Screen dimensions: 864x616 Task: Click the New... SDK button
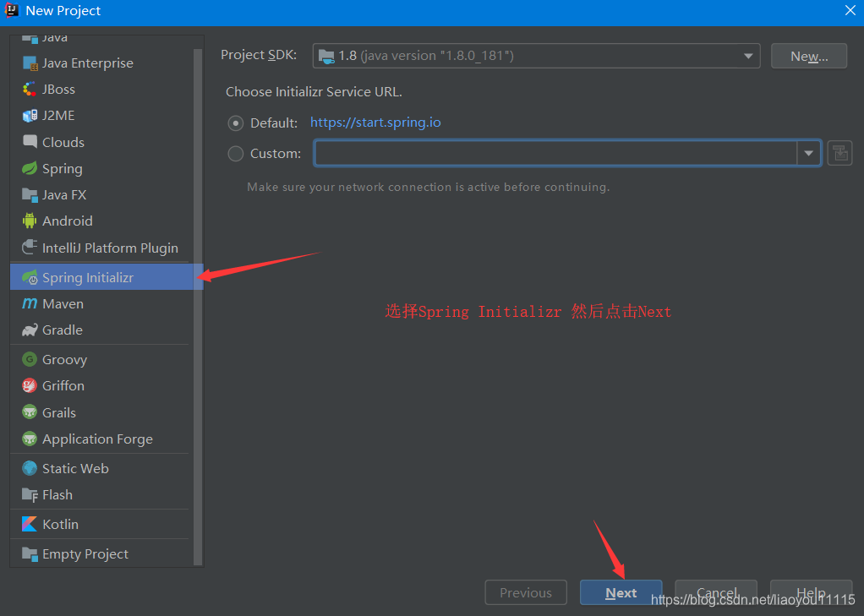coord(809,57)
